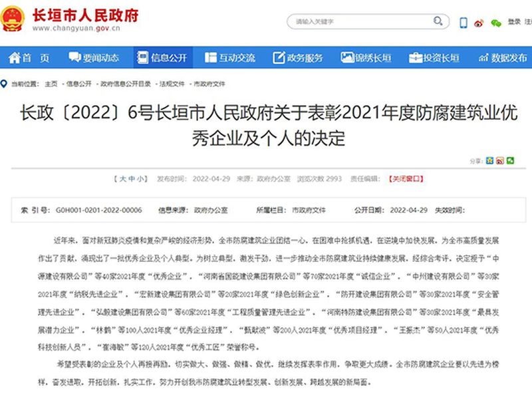Viewport: 532px width, 399px height.
Task: Share via the red Weibo share icon
Action: 500,160
